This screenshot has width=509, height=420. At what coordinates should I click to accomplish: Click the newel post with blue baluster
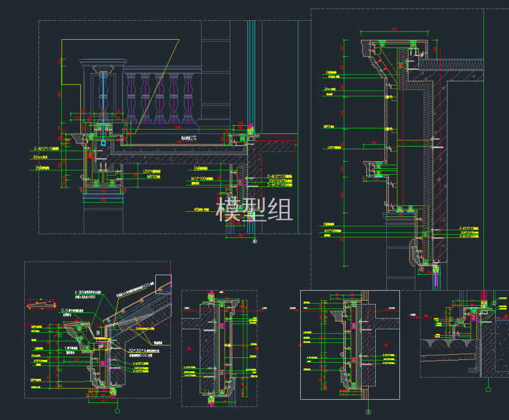[102, 91]
